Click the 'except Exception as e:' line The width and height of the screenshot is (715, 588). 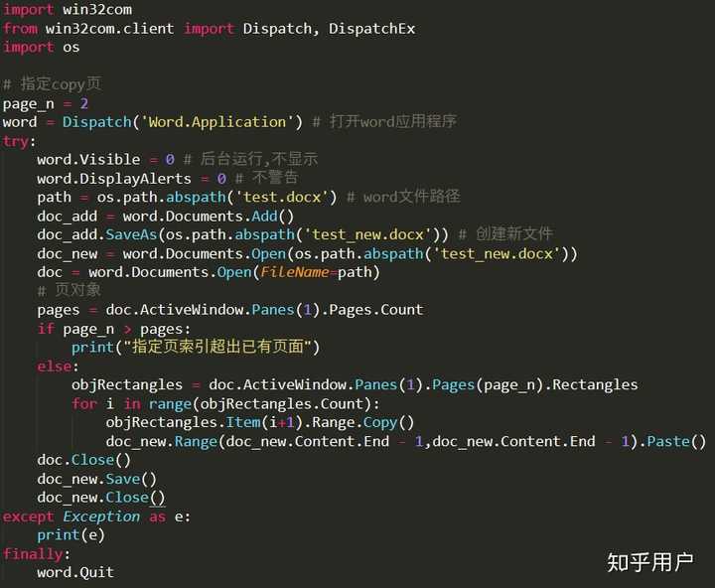tap(96, 516)
